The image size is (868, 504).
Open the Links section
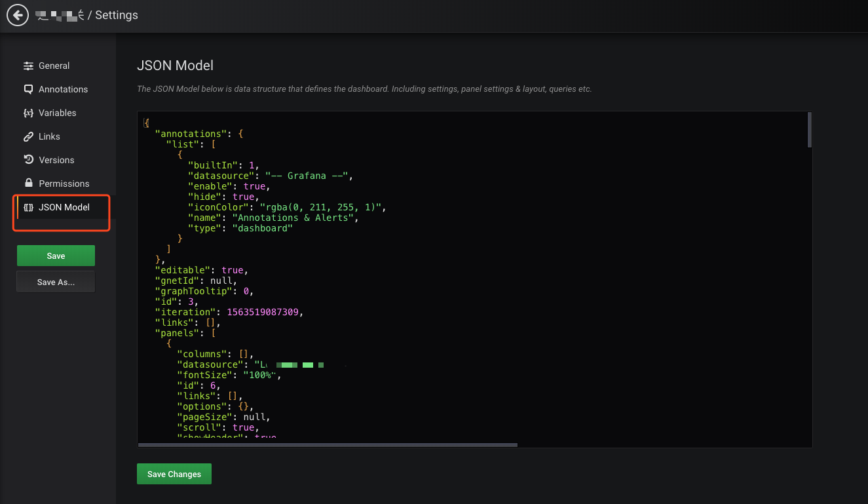tap(49, 136)
